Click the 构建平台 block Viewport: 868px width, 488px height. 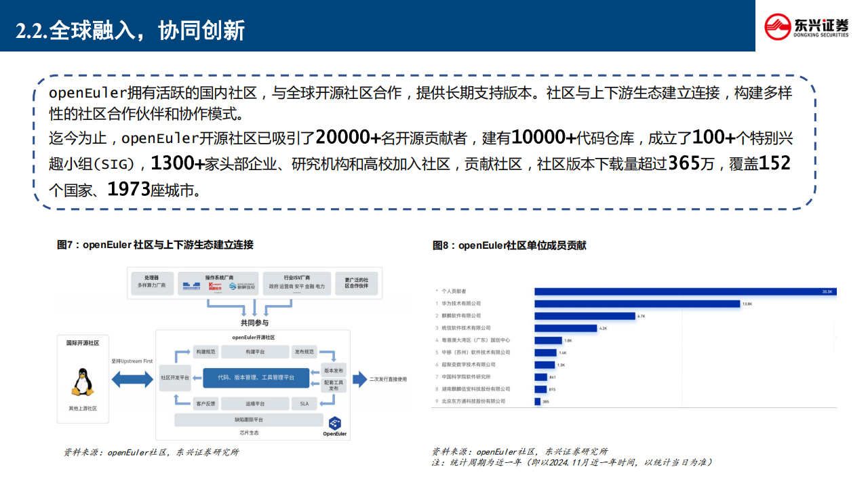point(255,352)
